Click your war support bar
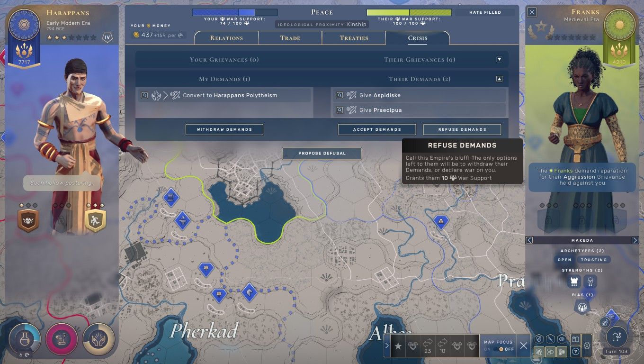This screenshot has height=364, width=644. (x=234, y=12)
